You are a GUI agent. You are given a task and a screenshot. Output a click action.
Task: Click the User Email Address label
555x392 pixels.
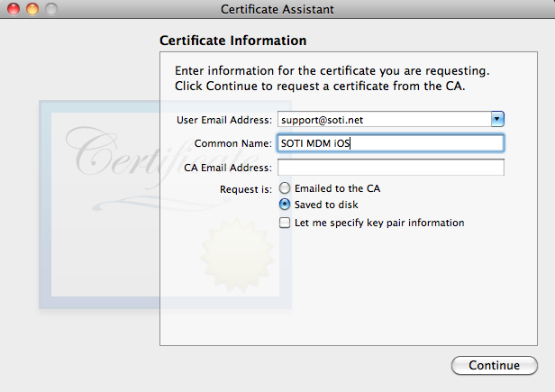pos(224,120)
